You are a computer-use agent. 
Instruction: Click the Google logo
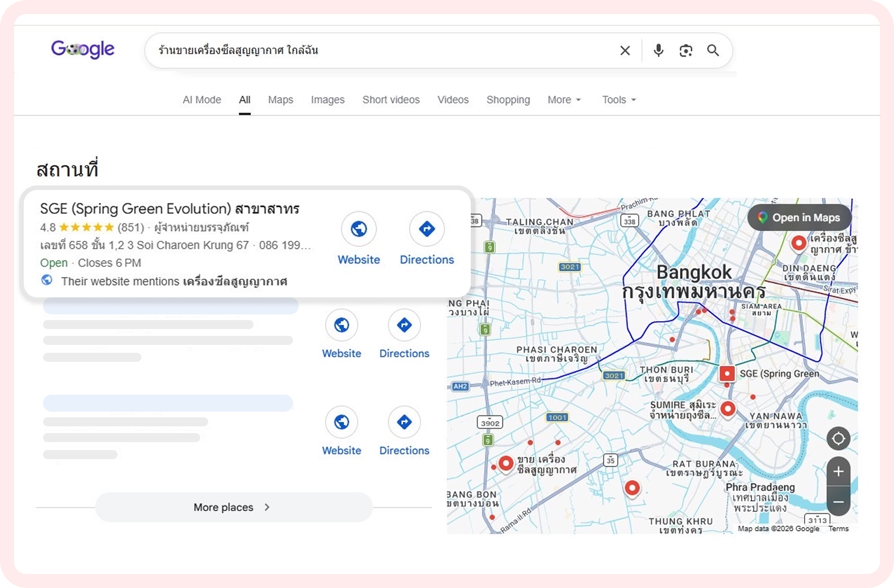pyautogui.click(x=83, y=50)
